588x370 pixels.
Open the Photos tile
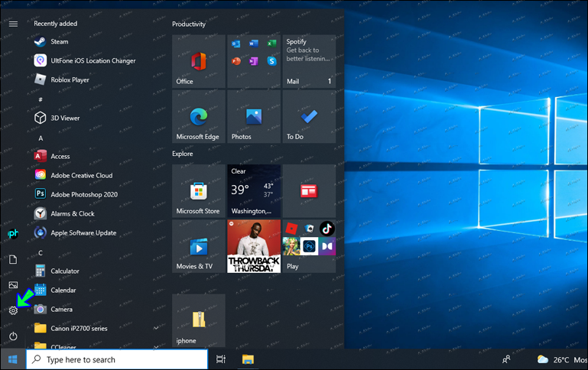point(253,116)
